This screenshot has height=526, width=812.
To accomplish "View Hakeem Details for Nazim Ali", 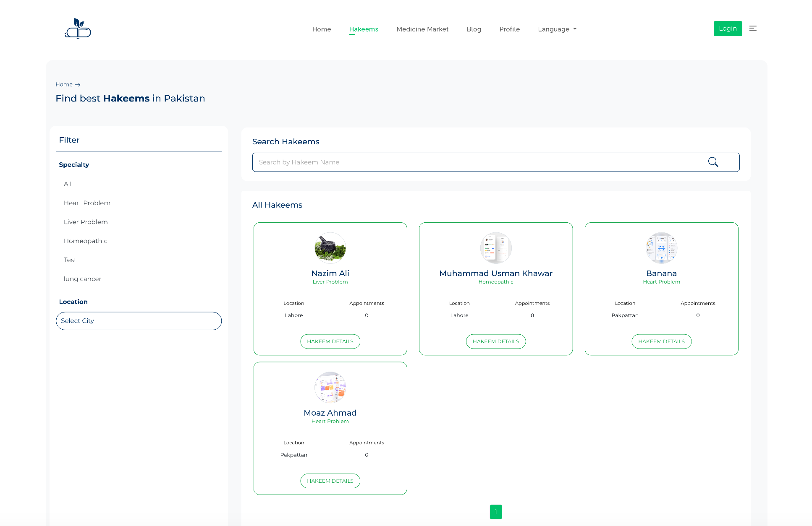I will [330, 341].
